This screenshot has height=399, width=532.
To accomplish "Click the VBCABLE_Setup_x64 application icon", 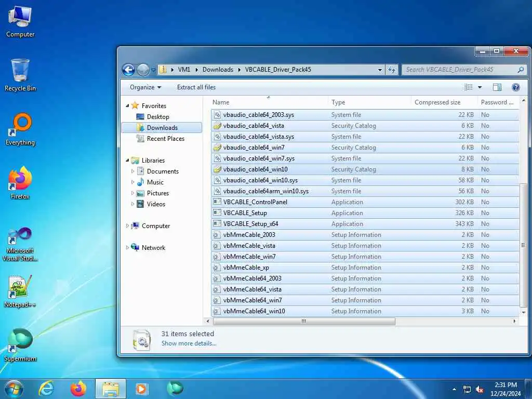I will coord(217,224).
